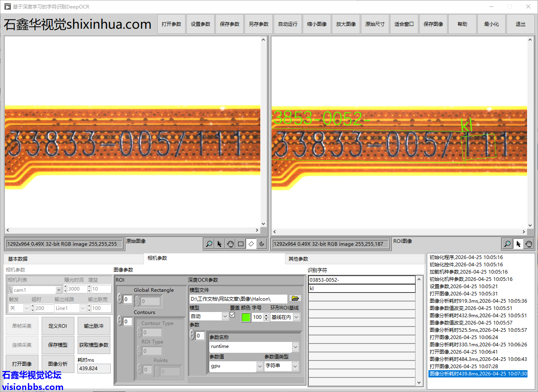This screenshot has height=392, width=538.
Task: Select the rectangle ROI drawing tool
Action: tap(241, 244)
